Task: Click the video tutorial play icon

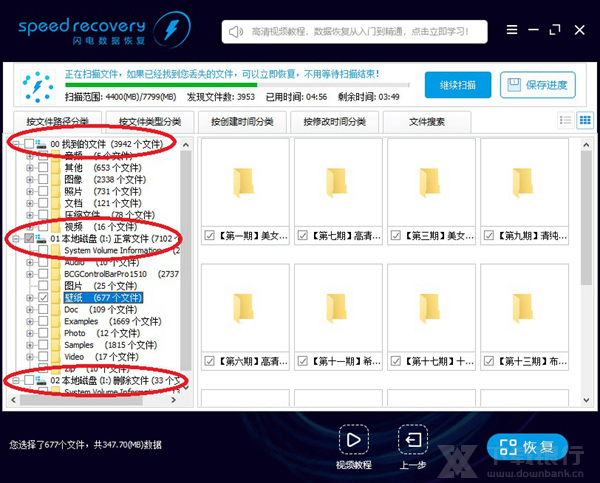Action: click(354, 439)
